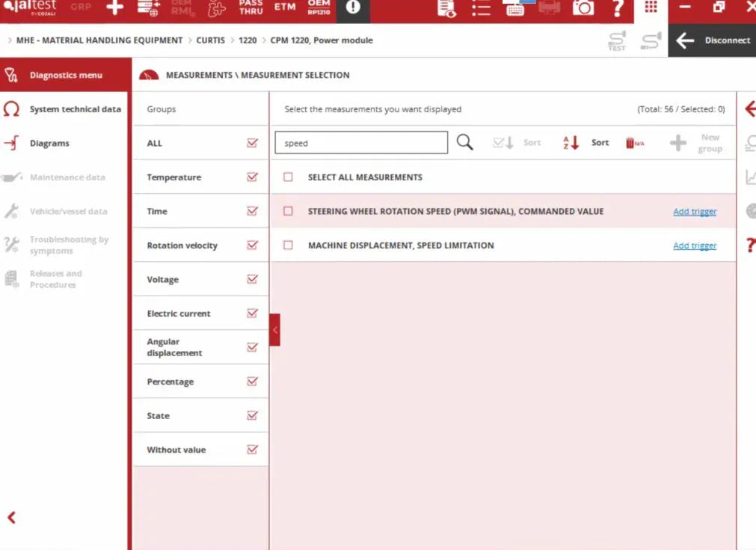Open the apps grid icon

(651, 7)
